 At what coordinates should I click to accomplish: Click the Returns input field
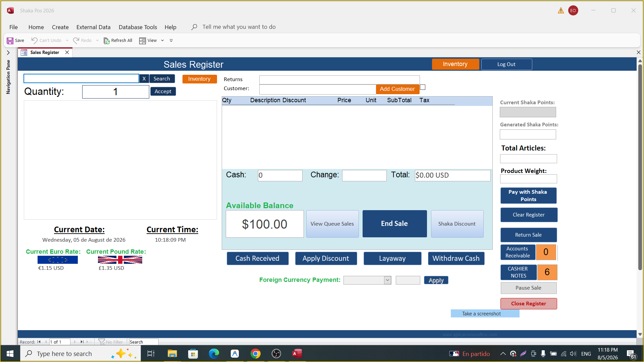tap(339, 79)
